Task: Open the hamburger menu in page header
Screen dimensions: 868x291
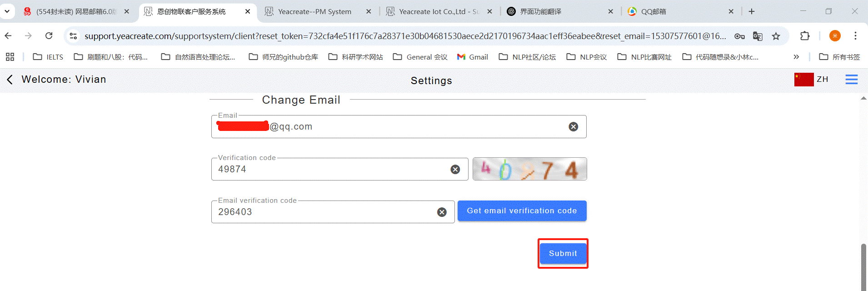Action: pos(851,80)
